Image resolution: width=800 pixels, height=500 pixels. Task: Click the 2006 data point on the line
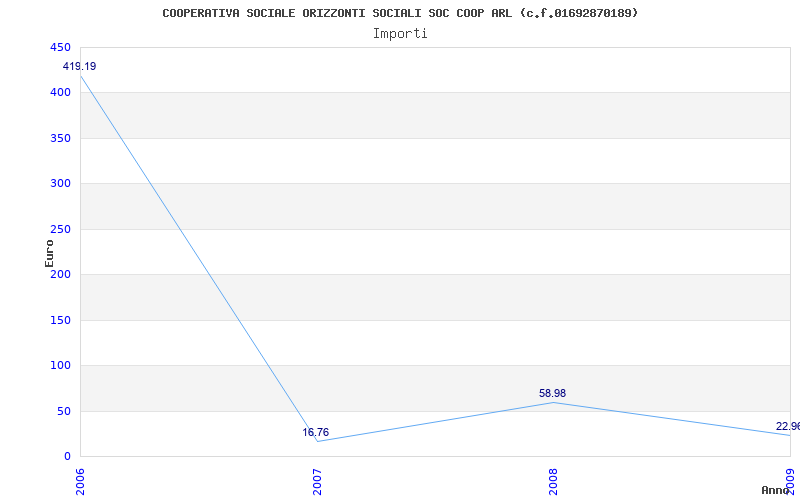click(81, 76)
